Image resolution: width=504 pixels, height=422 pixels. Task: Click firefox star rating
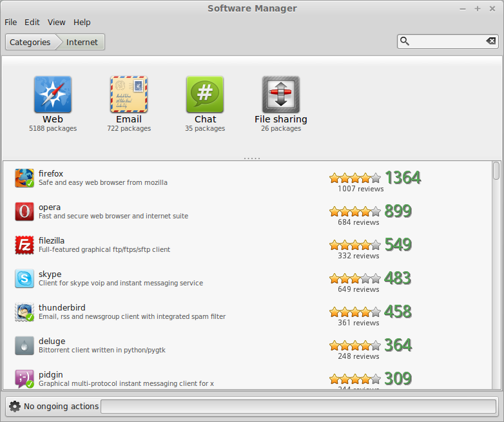pyautogui.click(x=355, y=178)
